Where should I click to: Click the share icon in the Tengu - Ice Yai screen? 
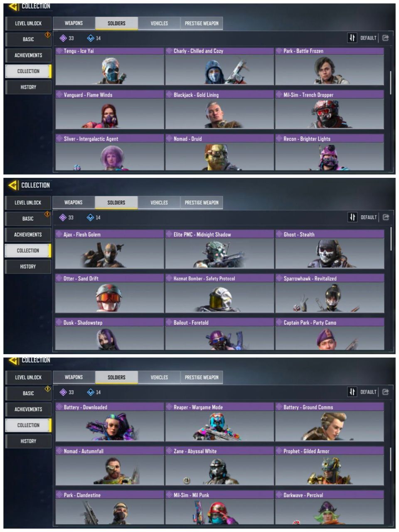(385, 38)
